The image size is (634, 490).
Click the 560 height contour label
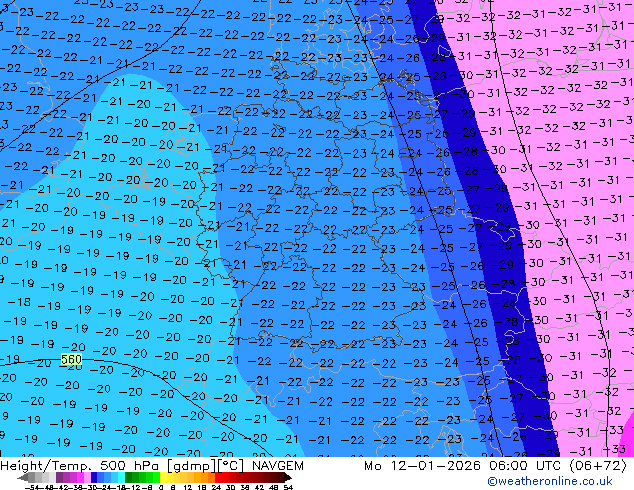[71, 359]
